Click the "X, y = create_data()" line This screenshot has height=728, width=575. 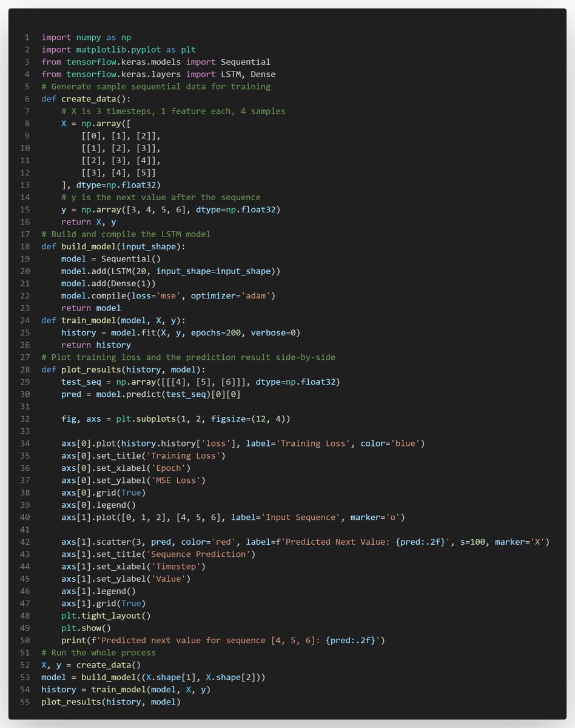[x=90, y=664]
